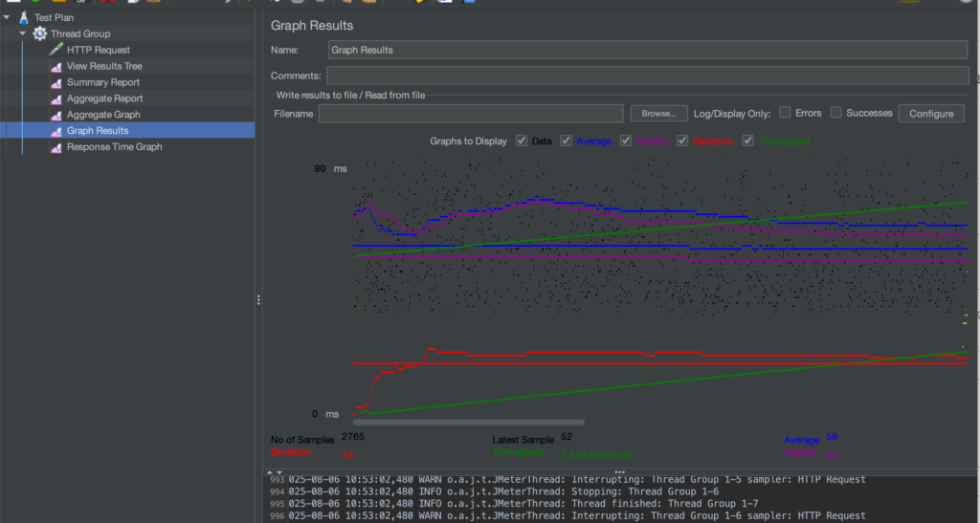Toggle the Average graph checkbox

[x=566, y=141]
